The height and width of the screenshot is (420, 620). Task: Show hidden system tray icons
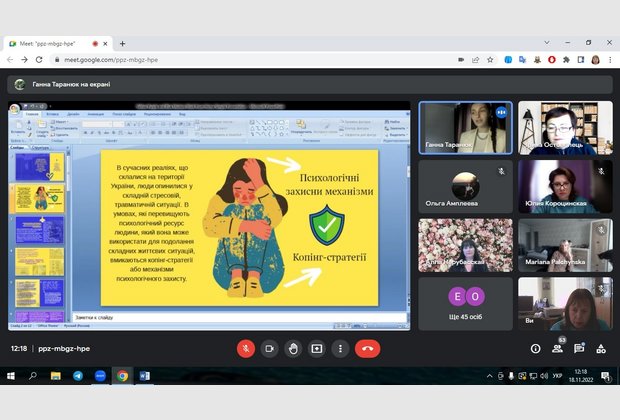(x=490, y=376)
